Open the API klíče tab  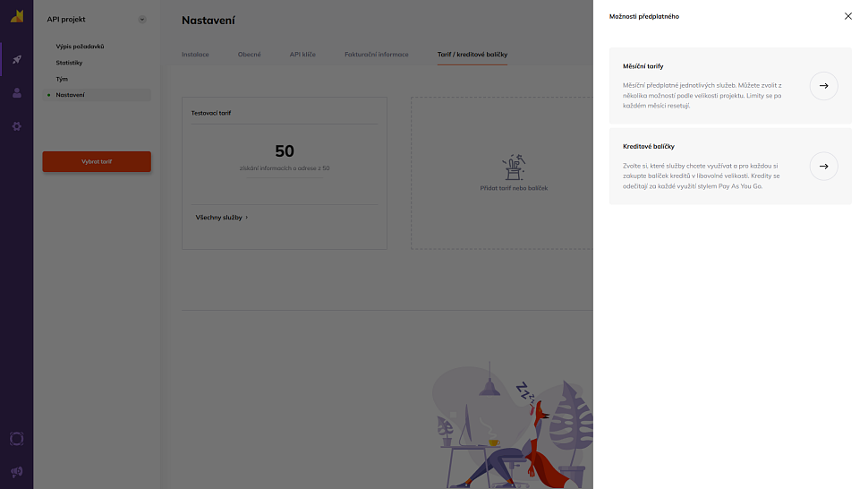click(x=302, y=55)
